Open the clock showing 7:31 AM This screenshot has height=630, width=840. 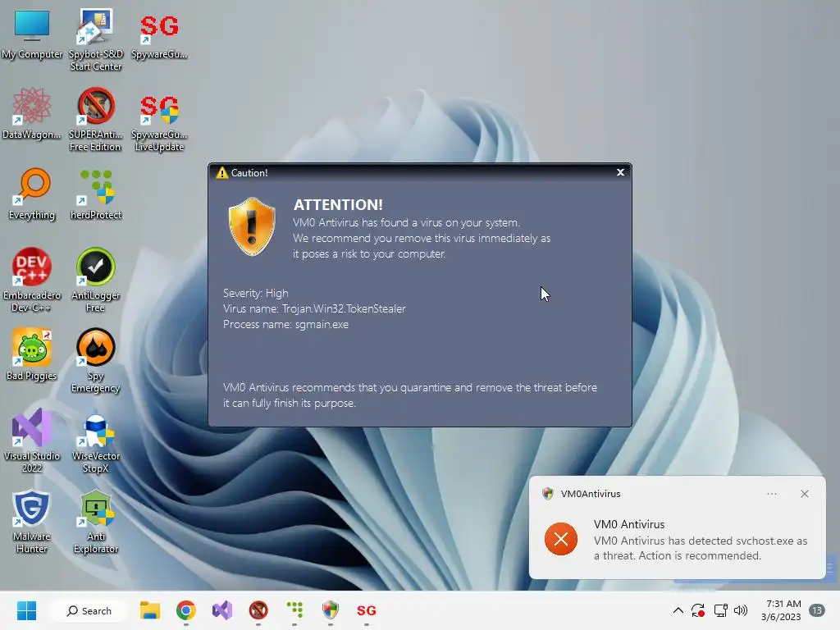point(781,610)
